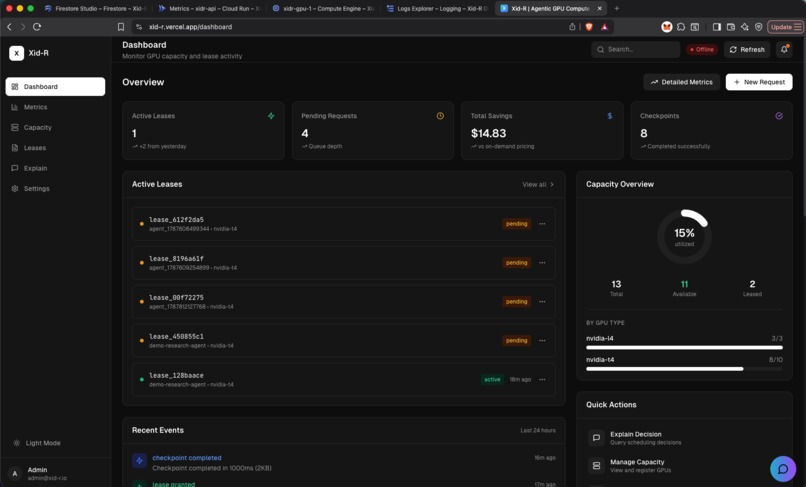Image resolution: width=806 pixels, height=487 pixels.
Task: Open options menu for lease_8196a61f
Action: (542, 263)
